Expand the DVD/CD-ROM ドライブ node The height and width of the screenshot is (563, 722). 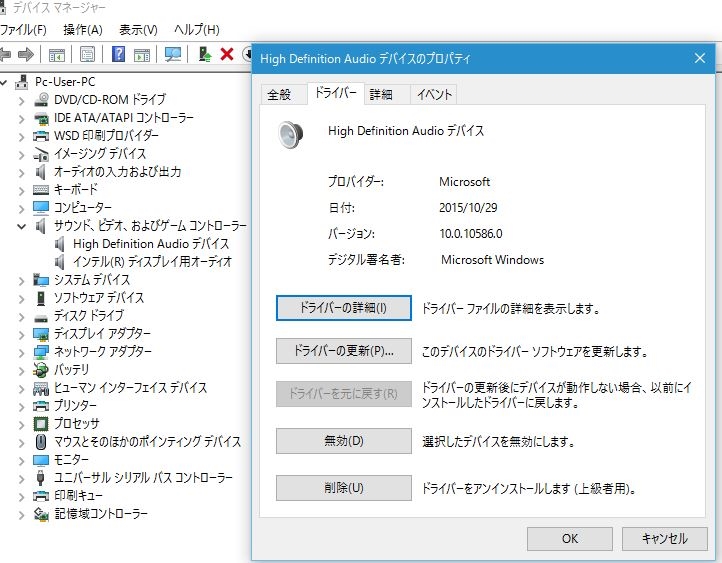pos(21,100)
